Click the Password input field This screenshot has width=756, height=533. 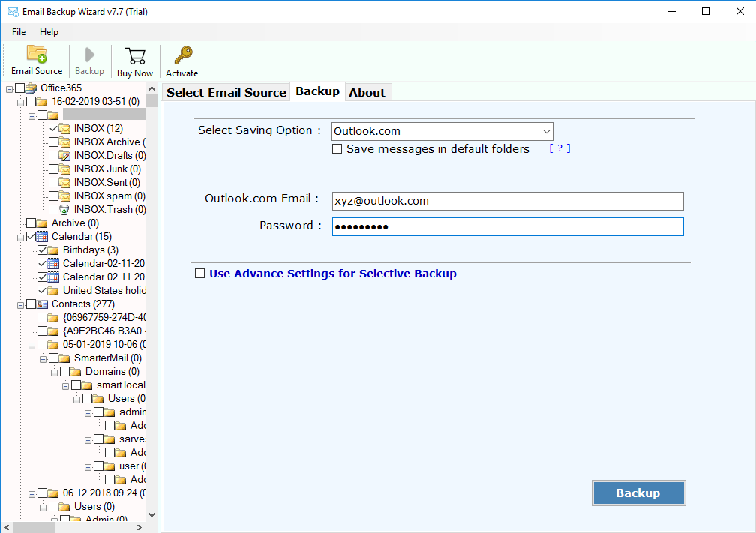(x=508, y=226)
